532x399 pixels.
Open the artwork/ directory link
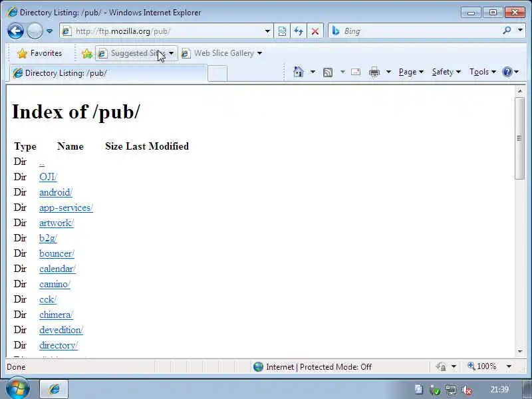tap(57, 223)
